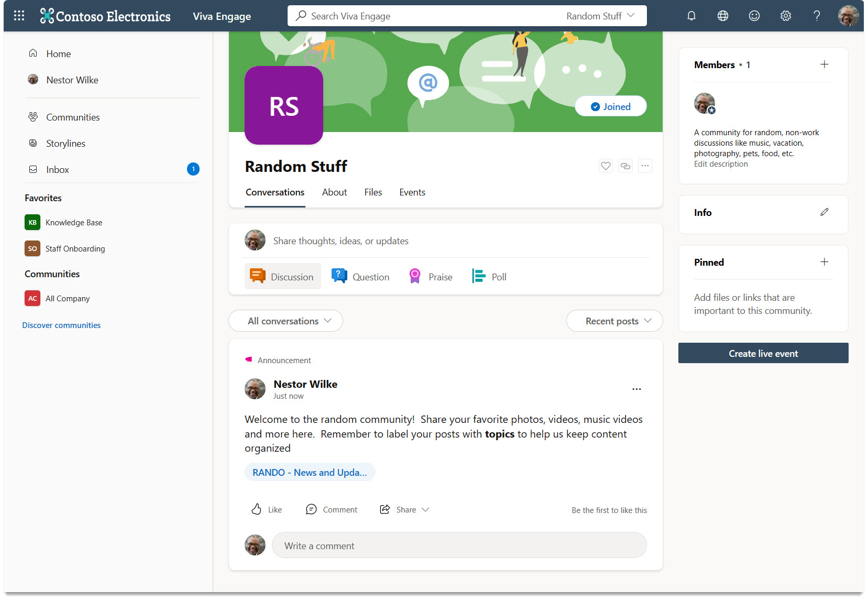The width and height of the screenshot is (868, 600).
Task: Copy the community link icon
Action: (x=625, y=166)
